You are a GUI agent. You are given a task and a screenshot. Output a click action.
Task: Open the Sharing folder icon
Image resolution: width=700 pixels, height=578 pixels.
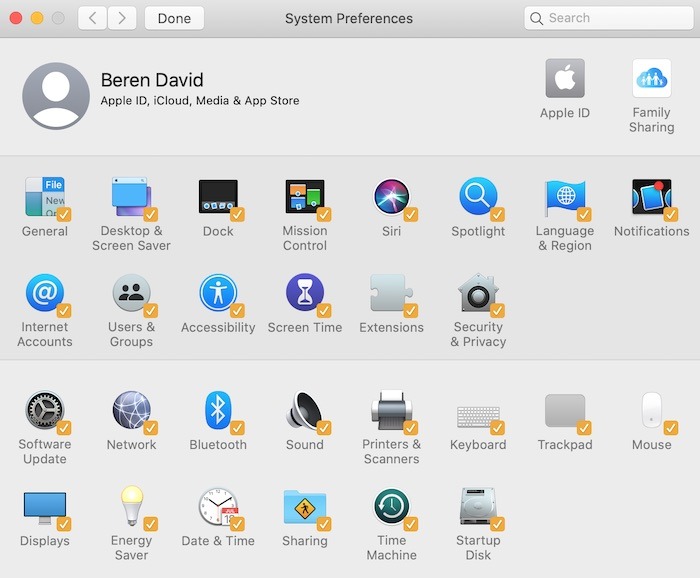click(x=305, y=507)
